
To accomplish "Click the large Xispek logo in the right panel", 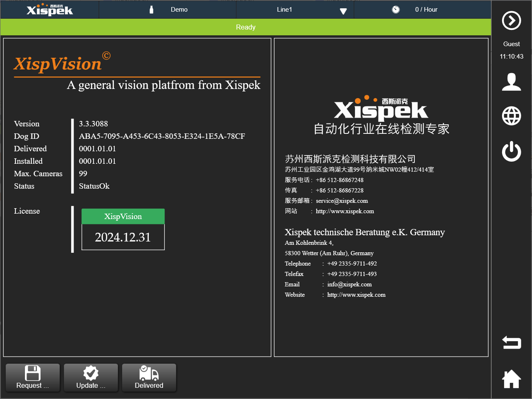I will click(x=381, y=108).
